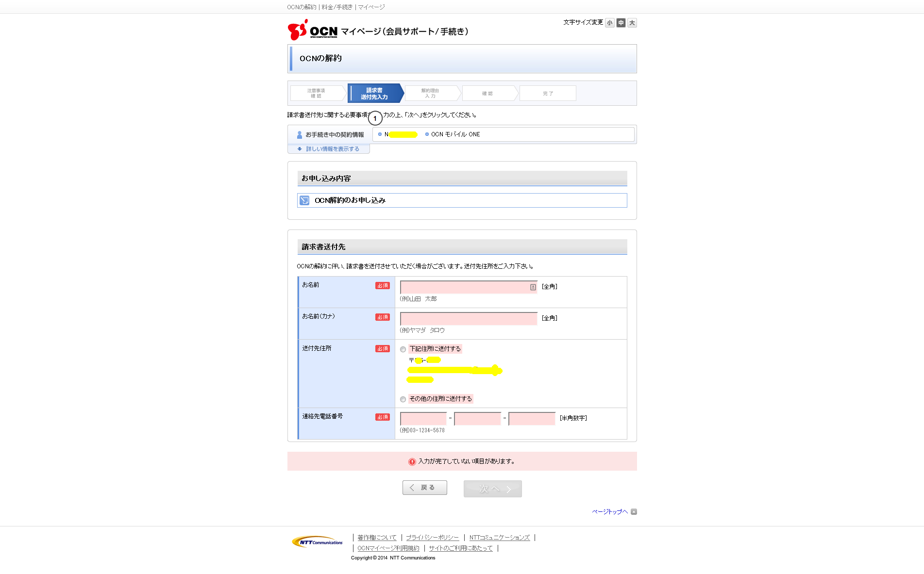The height and width of the screenshot is (574, 924).
Task: Click the ページトップへ link
Action: (610, 511)
